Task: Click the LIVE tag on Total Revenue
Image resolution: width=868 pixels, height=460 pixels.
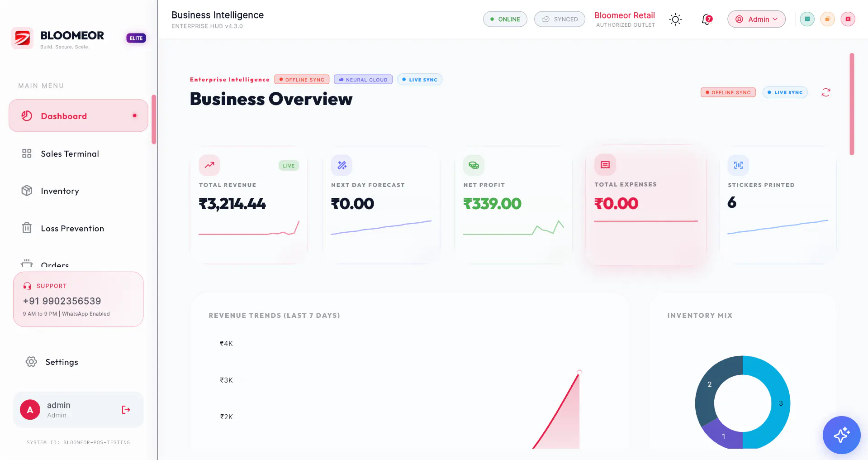Action: pos(289,166)
